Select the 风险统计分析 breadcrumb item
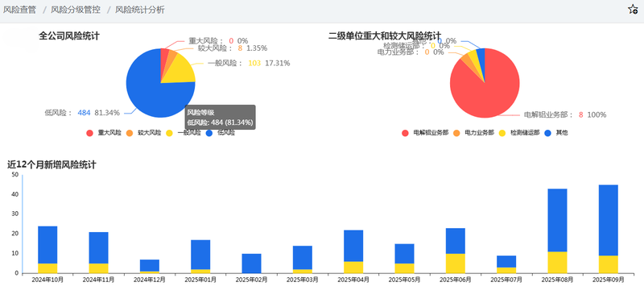 [x=140, y=10]
